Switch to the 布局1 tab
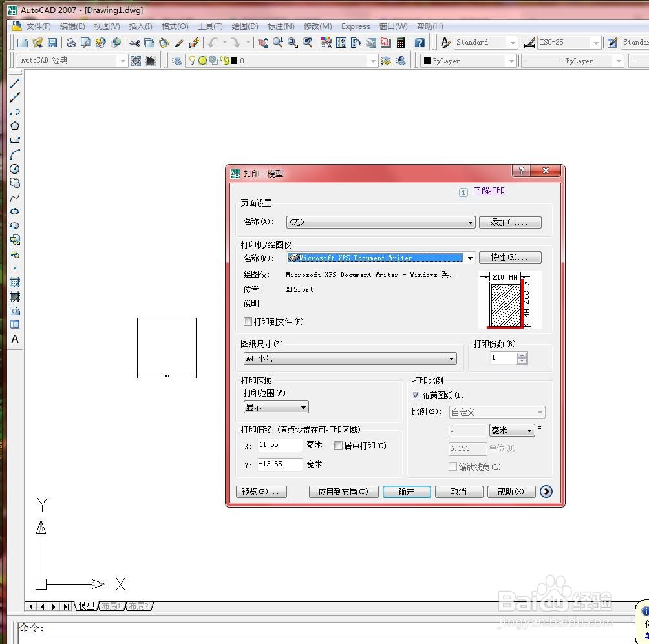649x644 pixels. coord(111,606)
